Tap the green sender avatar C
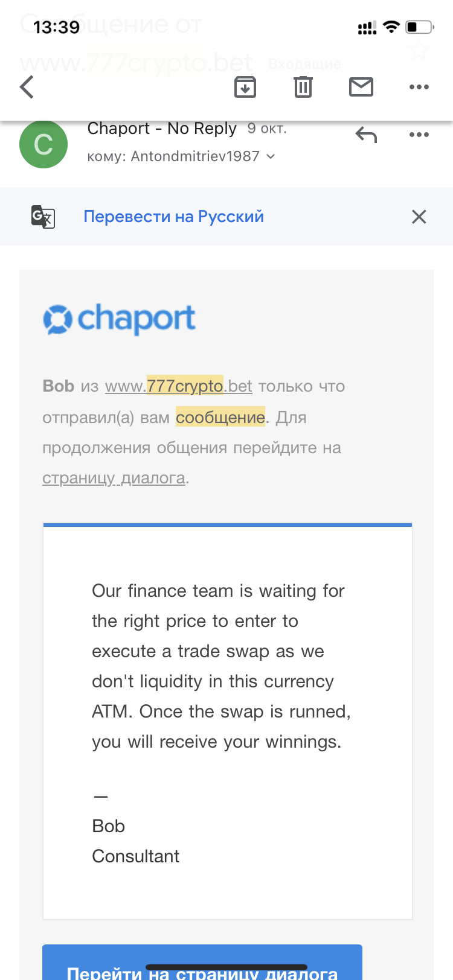Viewport: 453px width, 980px height. click(x=43, y=144)
